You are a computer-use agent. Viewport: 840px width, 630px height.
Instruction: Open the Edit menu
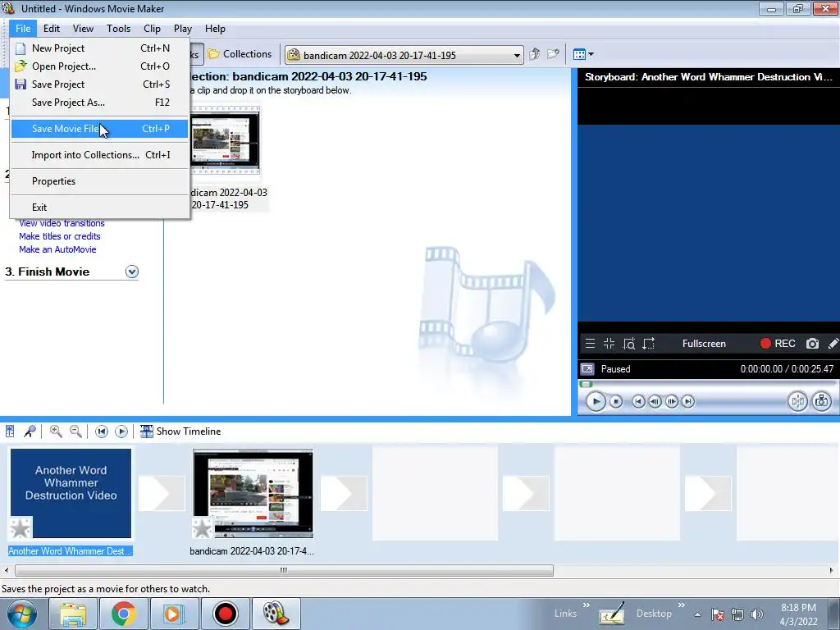(x=52, y=29)
